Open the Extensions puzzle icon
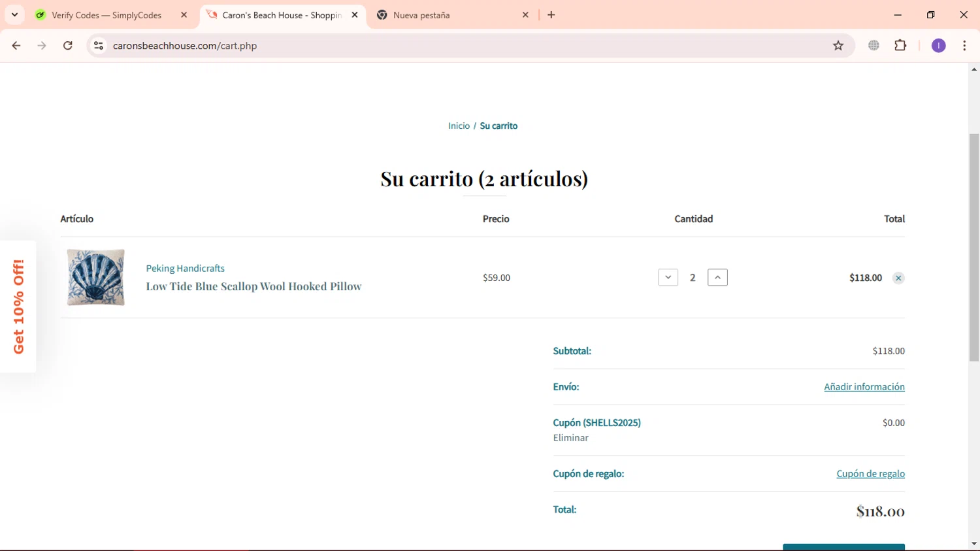Screen dimensions: 980x551 click(900, 46)
